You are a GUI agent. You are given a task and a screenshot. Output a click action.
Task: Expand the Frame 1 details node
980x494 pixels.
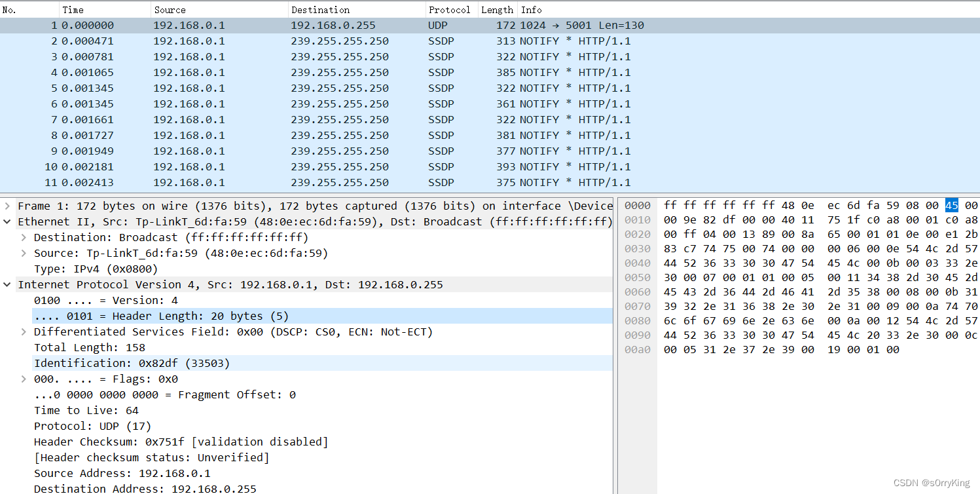click(7, 206)
